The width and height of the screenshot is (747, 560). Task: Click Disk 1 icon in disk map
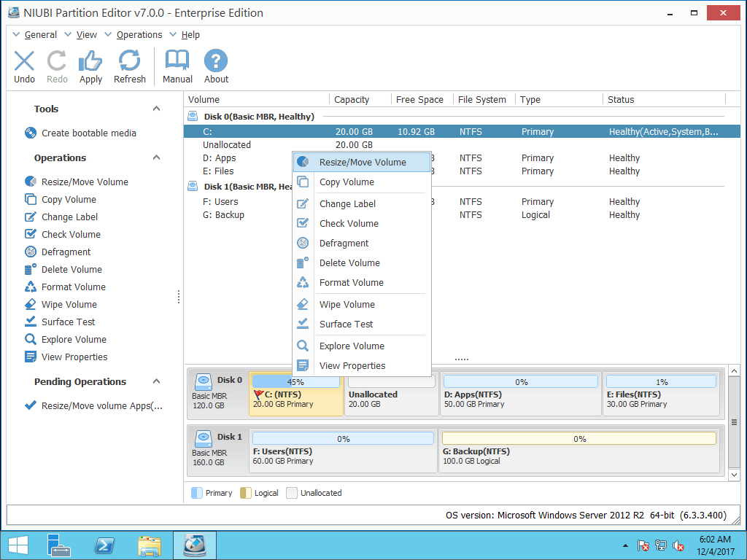point(204,437)
